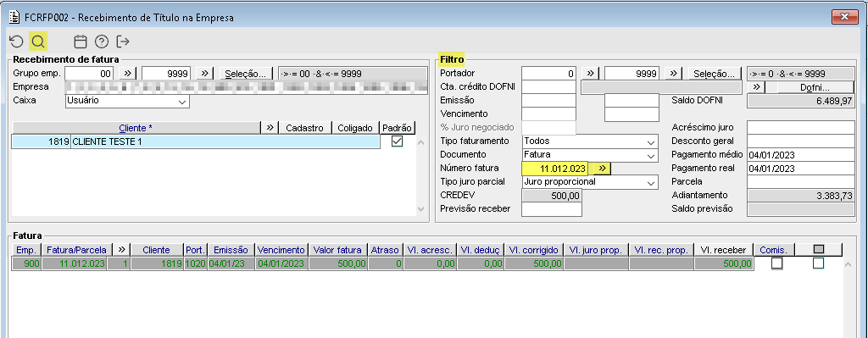Open the help question mark icon

coord(102,41)
